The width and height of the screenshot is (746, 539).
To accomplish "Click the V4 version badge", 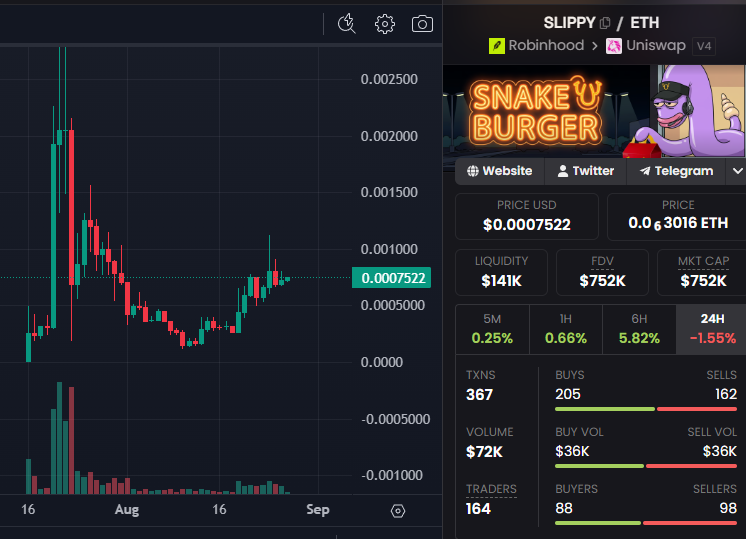I will [704, 46].
